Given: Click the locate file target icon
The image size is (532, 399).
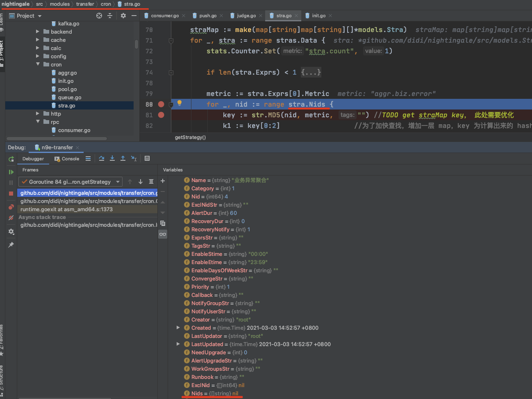Looking at the screenshot, I should coord(99,16).
